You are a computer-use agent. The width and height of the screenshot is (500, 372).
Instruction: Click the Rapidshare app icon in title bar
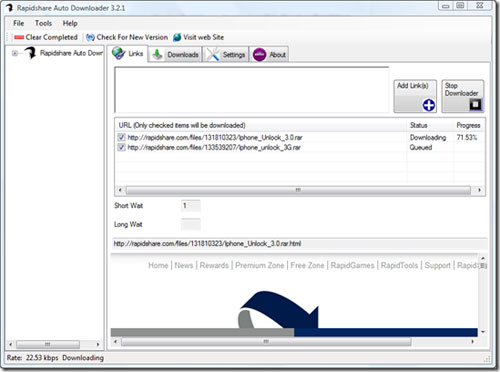click(10, 8)
